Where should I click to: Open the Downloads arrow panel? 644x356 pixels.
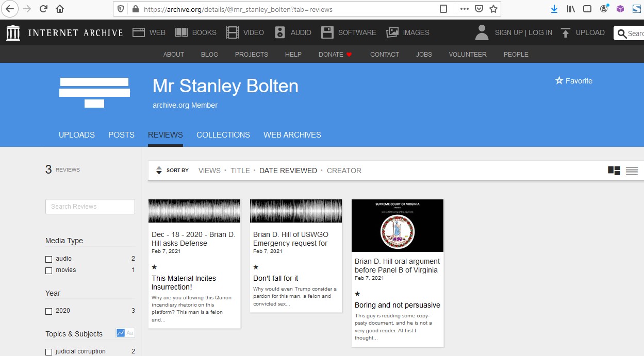click(x=554, y=9)
